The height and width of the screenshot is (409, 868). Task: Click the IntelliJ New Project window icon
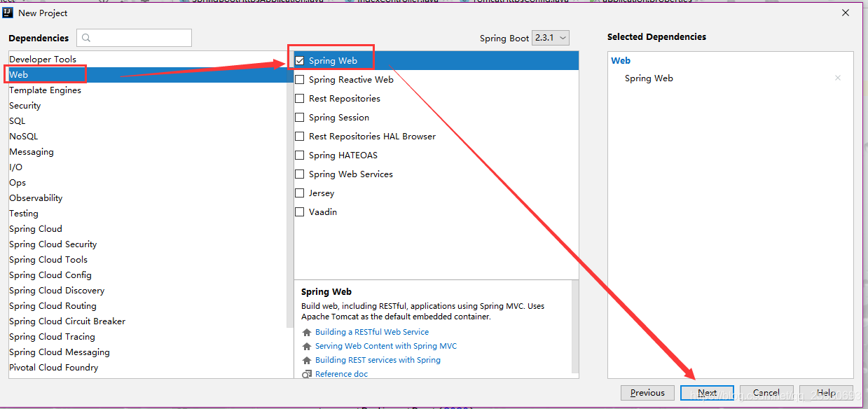8,13
